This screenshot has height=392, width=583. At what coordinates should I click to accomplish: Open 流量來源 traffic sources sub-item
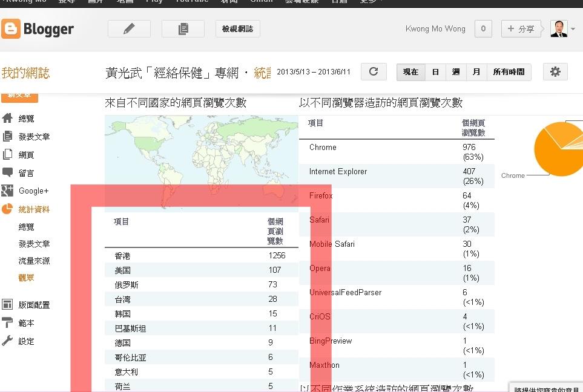(x=35, y=261)
